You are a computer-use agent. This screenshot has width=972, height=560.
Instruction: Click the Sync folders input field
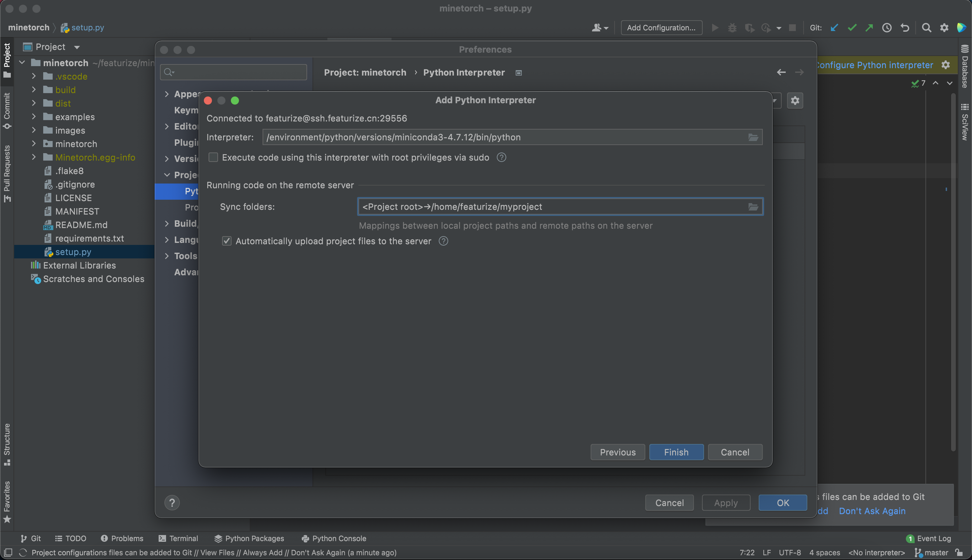[550, 207]
